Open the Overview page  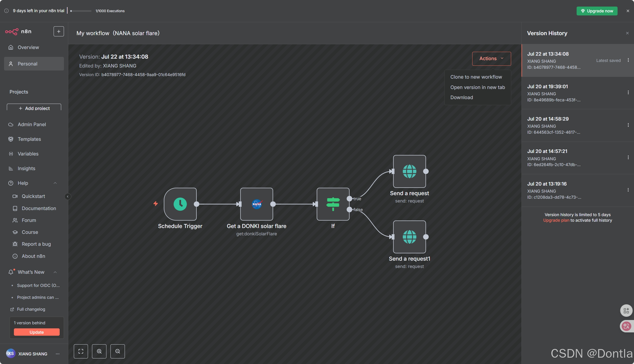(34, 47)
